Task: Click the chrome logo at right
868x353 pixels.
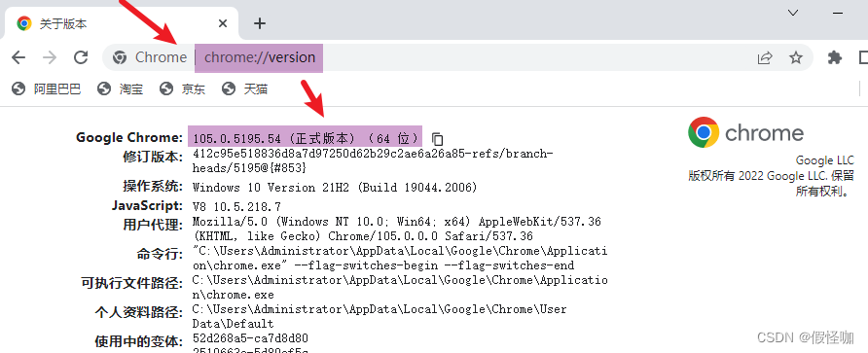Action: click(x=745, y=133)
